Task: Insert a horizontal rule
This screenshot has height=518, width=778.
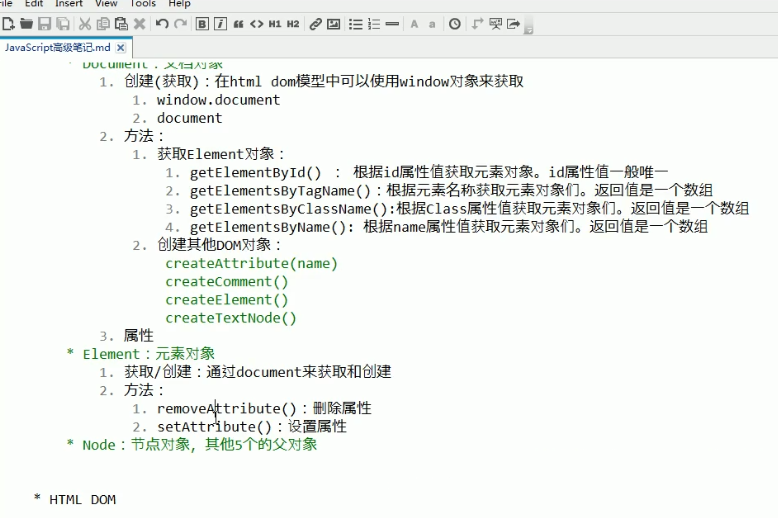Action: pyautogui.click(x=392, y=23)
